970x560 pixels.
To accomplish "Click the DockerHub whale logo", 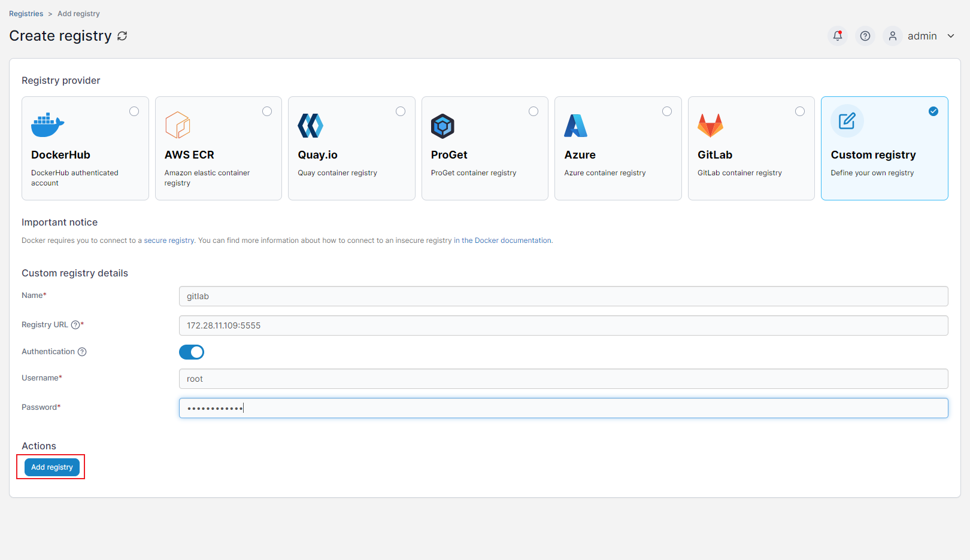I will (47, 125).
